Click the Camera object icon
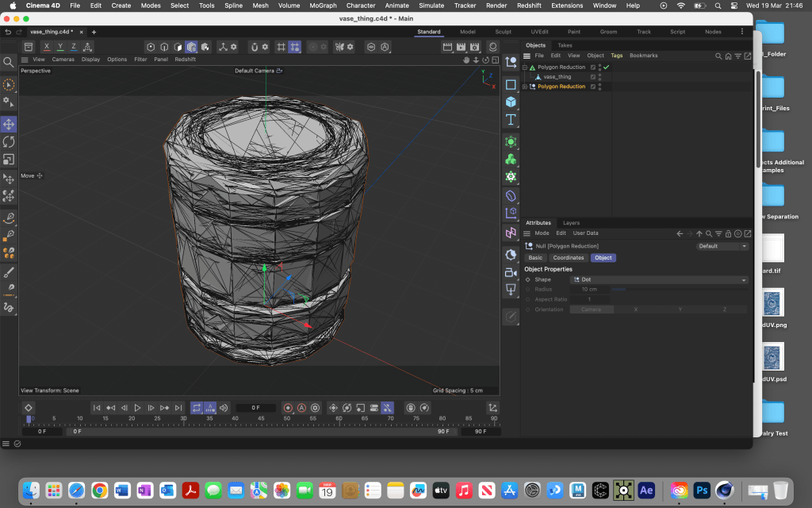 click(x=511, y=272)
